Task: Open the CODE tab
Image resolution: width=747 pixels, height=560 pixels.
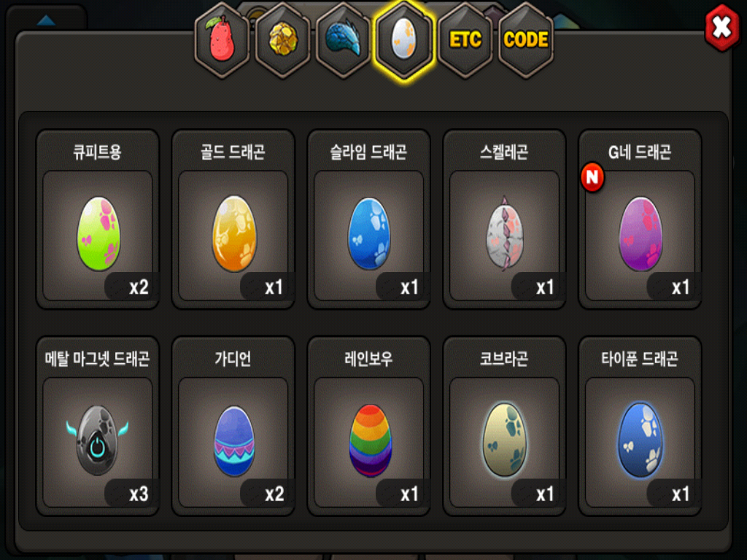Action: tap(526, 40)
